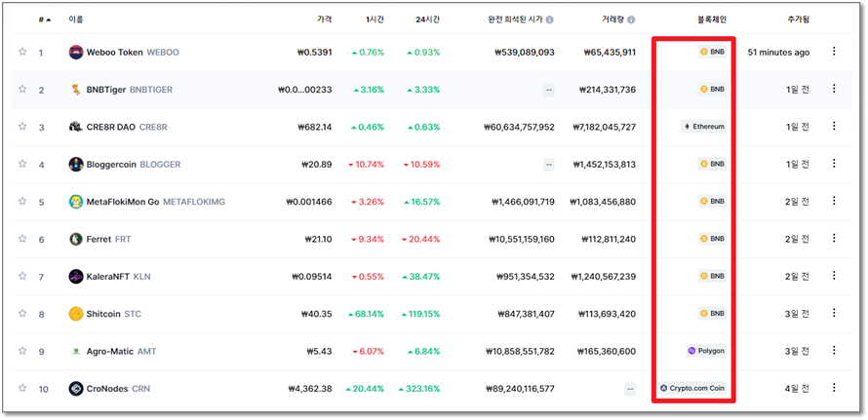Sort by the 24시간 change column
Viewport: 868px width, 420px height.
point(428,19)
